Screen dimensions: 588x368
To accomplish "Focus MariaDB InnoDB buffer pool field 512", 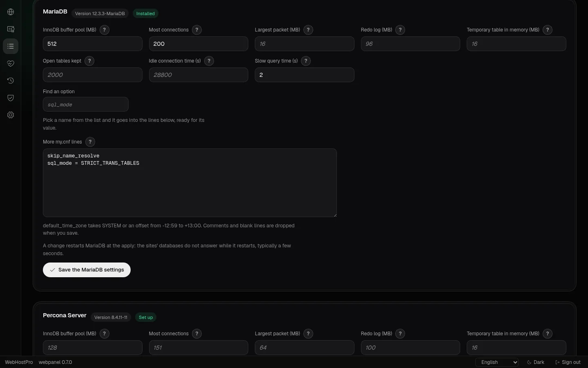I will point(93,44).
